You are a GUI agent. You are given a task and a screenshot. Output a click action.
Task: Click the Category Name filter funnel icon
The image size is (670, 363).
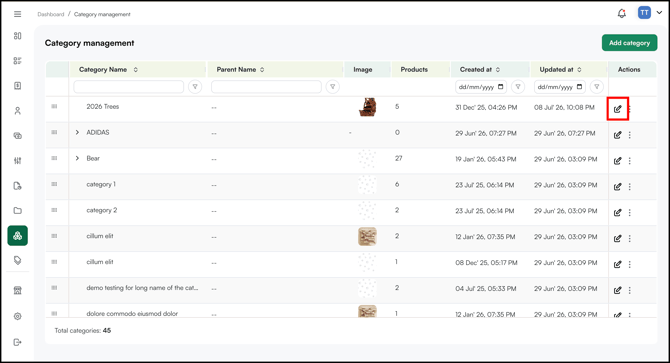coord(195,87)
